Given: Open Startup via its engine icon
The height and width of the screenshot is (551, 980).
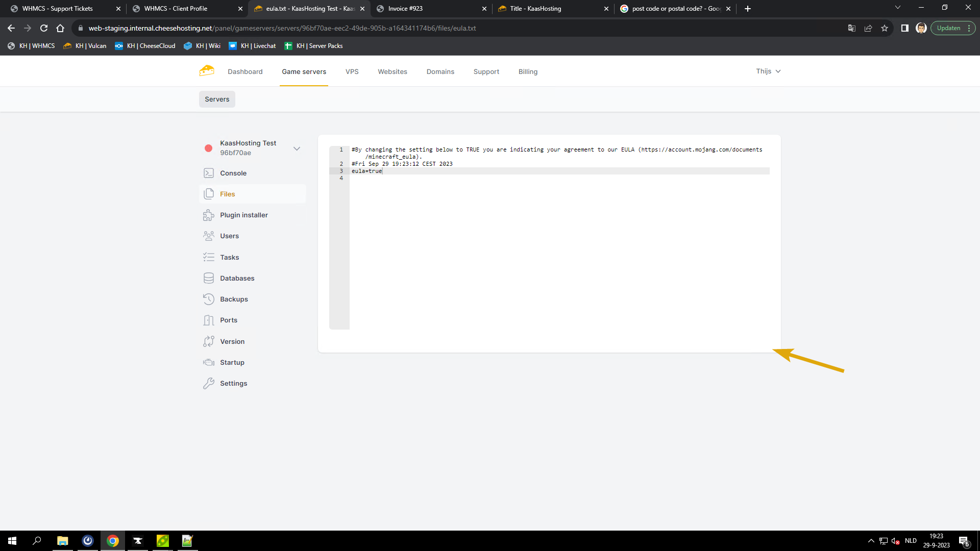Looking at the screenshot, I should 209,362.
